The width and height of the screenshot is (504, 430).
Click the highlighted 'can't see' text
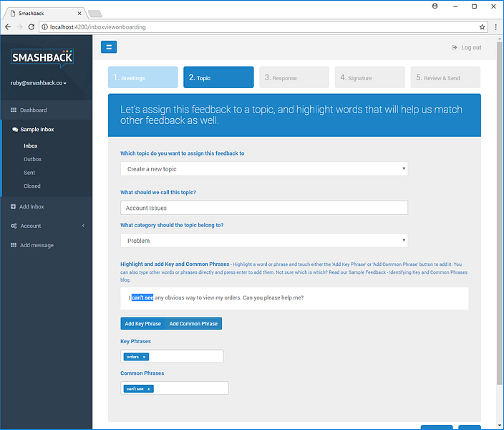[142, 297]
